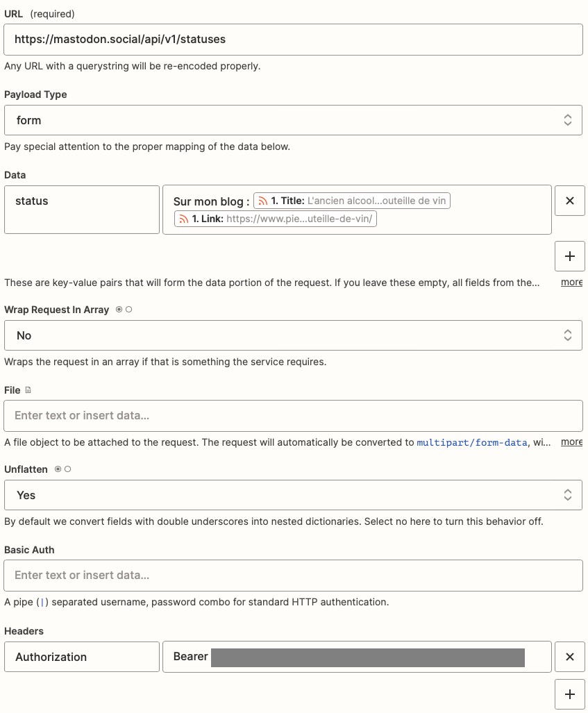Show more of the Data description

[571, 283]
